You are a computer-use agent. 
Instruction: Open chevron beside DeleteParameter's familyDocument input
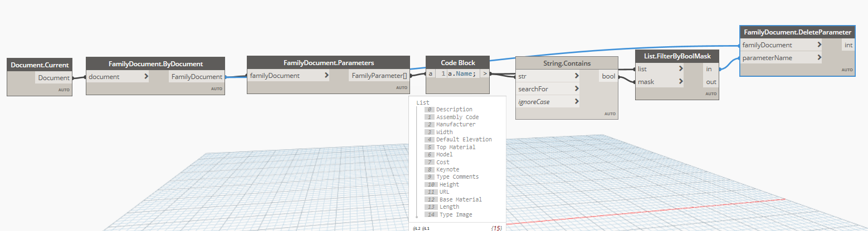(x=819, y=45)
